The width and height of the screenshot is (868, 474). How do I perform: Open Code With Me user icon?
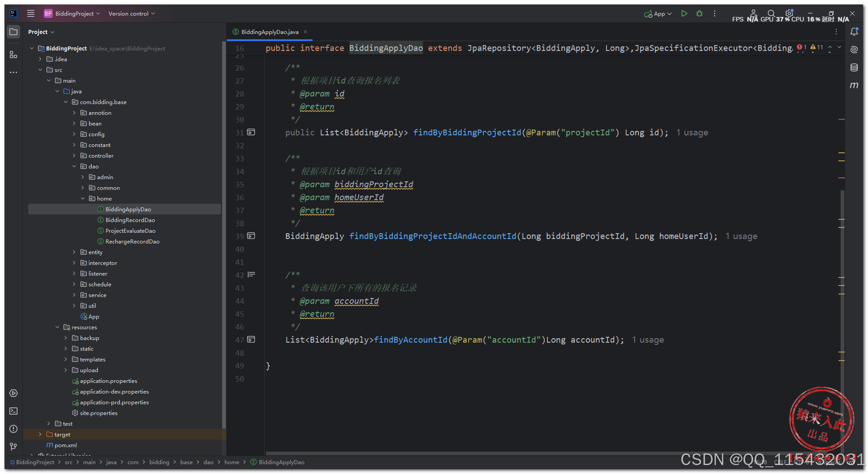tap(754, 13)
